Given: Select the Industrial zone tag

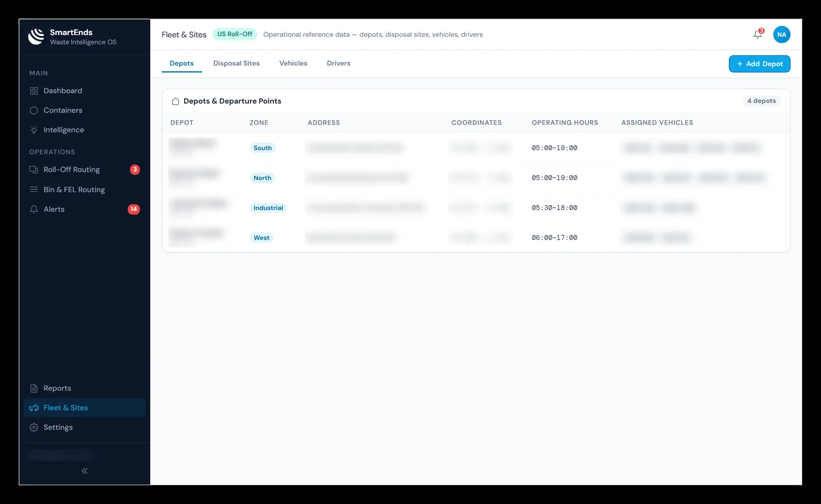Looking at the screenshot, I should [x=268, y=208].
